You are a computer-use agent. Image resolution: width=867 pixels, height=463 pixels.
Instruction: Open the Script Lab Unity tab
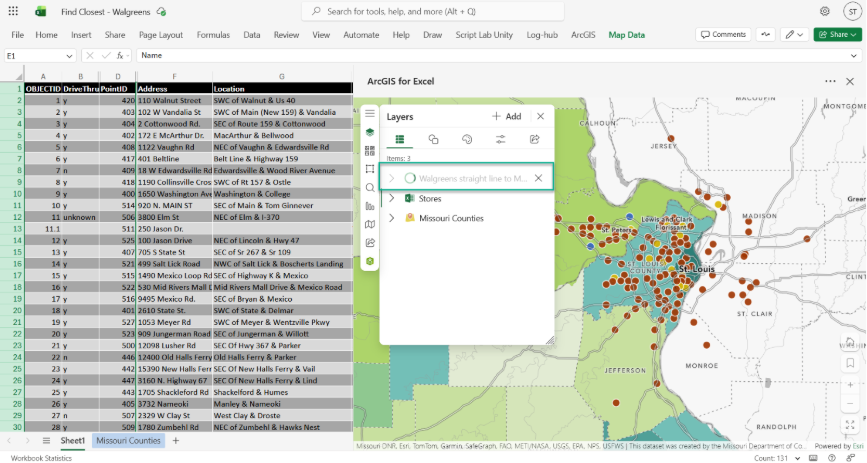(484, 35)
